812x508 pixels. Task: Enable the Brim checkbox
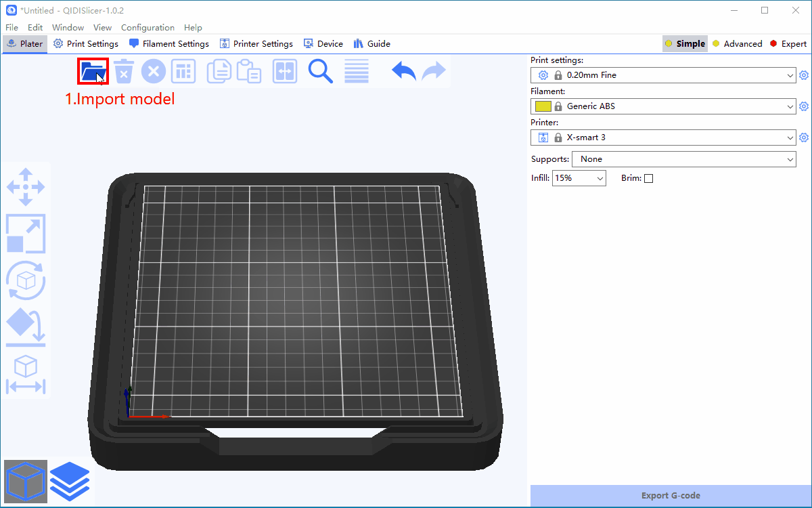click(648, 179)
